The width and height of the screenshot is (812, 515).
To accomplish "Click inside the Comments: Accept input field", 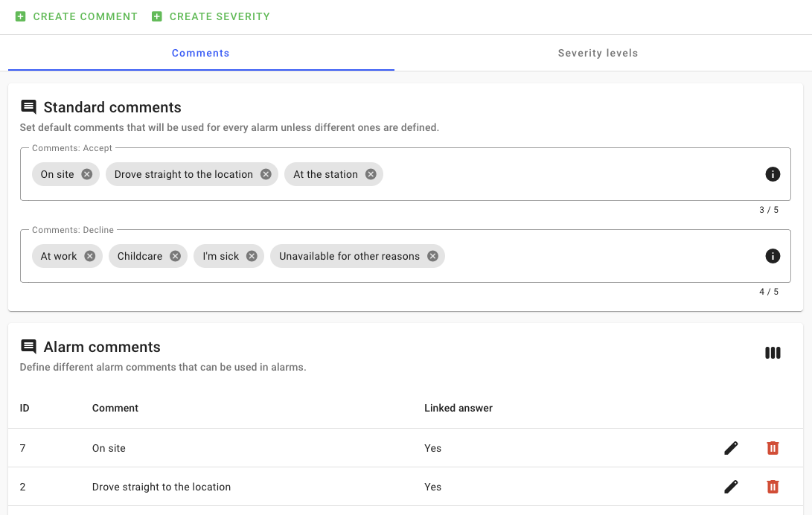I will 566,174.
